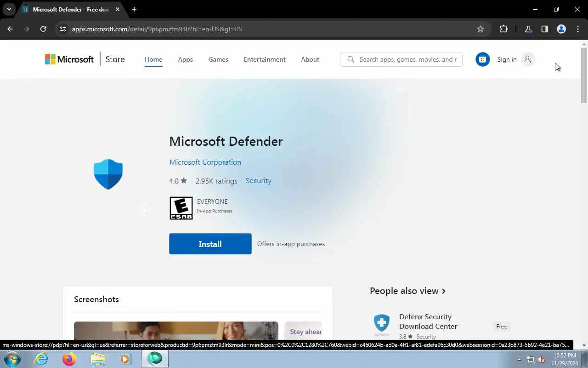Click the Microsoft Defender shield logo
This screenshot has height=368, width=588.
(108, 174)
